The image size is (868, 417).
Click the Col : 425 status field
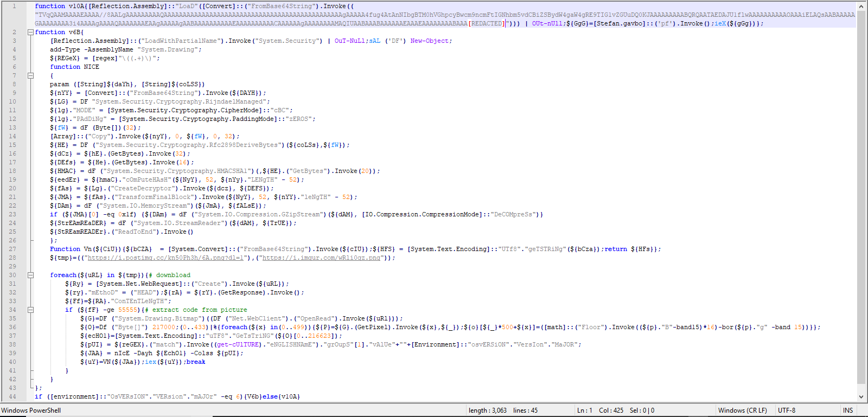[611, 410]
